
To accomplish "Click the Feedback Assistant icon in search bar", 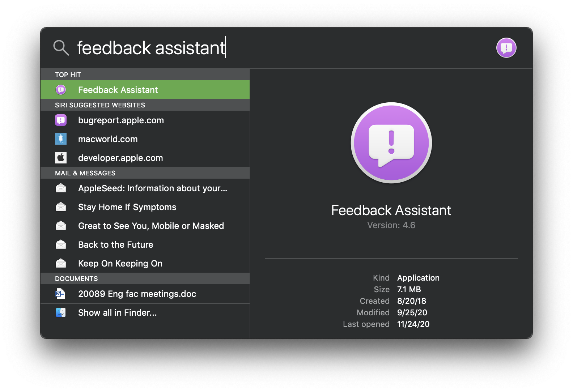I will (506, 48).
